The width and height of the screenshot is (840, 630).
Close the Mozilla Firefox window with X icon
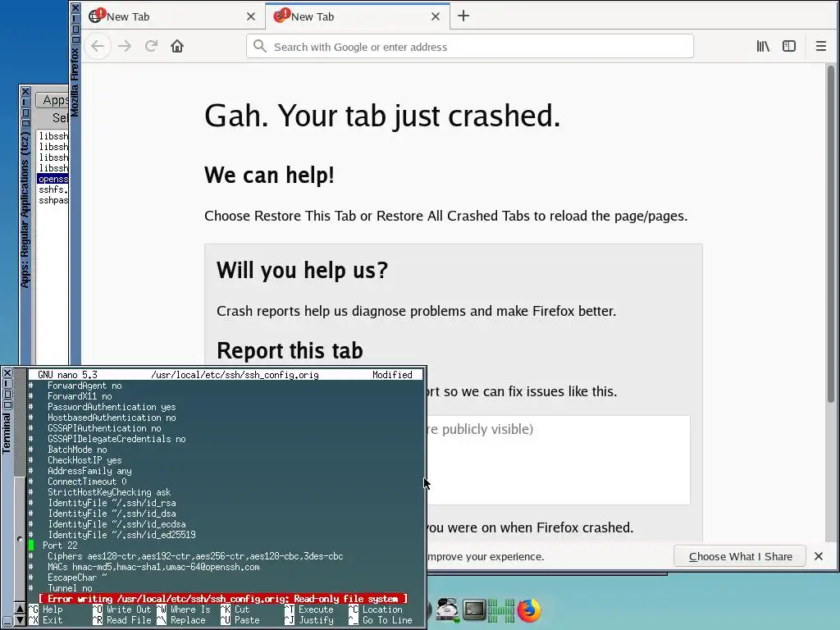[x=75, y=7]
